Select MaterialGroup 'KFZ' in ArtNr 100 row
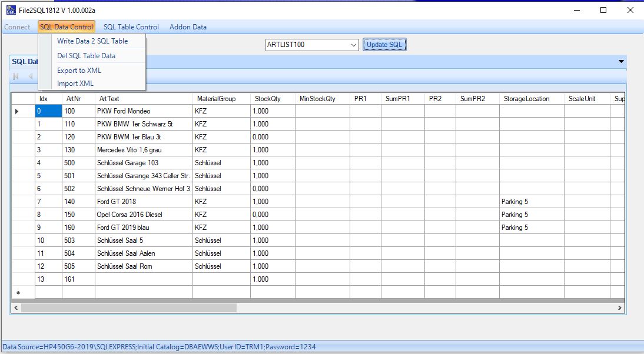 [221, 111]
